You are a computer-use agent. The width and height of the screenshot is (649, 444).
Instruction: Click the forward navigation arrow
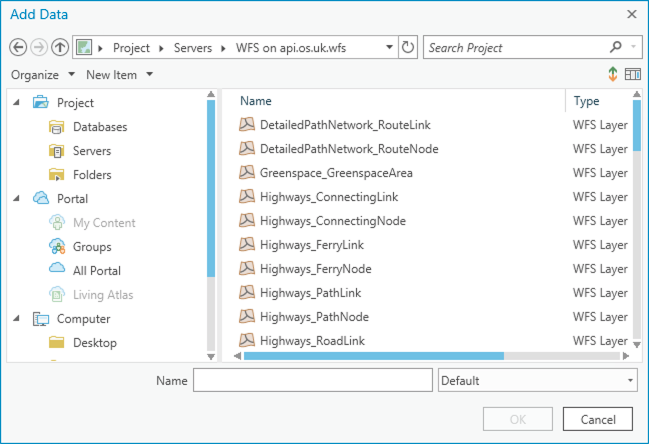click(x=39, y=47)
